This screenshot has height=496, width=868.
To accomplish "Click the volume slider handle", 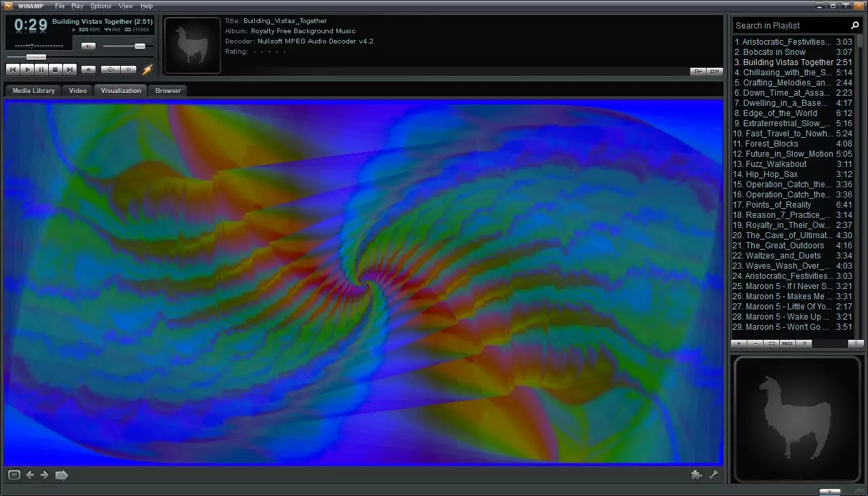I will (x=140, y=46).
